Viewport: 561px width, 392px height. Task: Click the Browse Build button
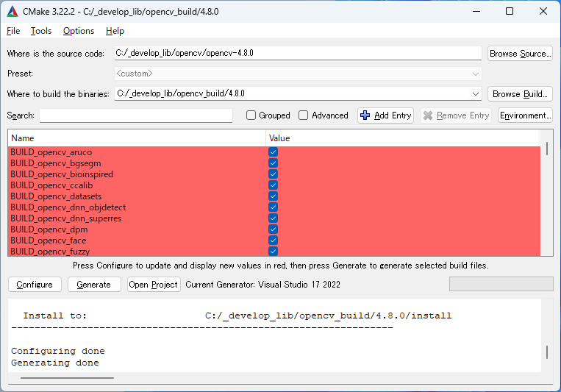click(x=520, y=94)
